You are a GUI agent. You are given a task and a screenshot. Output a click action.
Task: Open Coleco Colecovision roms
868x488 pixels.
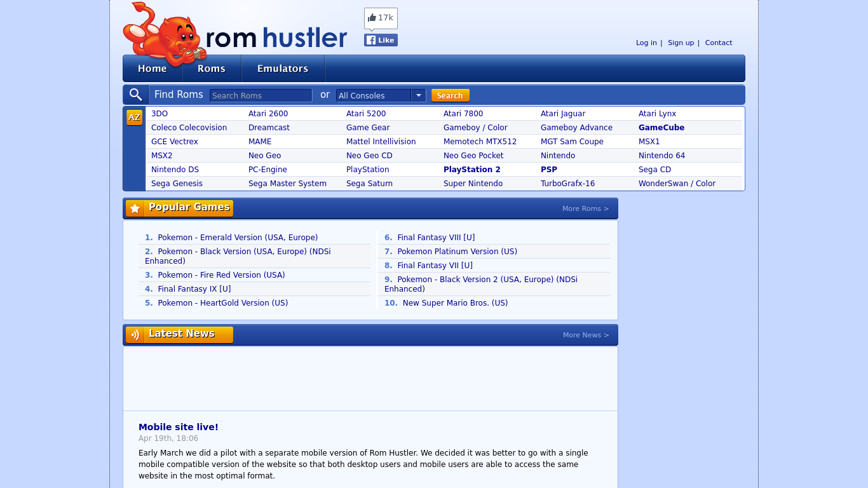[189, 128]
